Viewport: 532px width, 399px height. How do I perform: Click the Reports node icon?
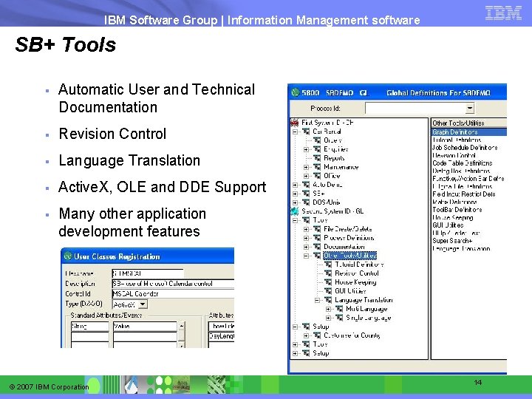317,158
